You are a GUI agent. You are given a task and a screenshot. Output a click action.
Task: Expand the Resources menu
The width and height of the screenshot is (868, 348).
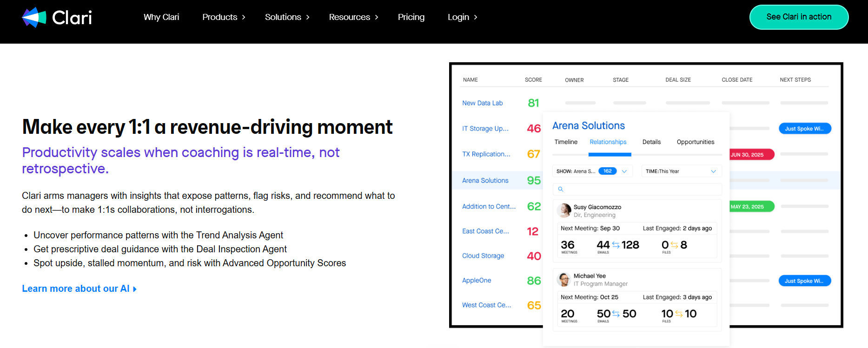(x=353, y=17)
